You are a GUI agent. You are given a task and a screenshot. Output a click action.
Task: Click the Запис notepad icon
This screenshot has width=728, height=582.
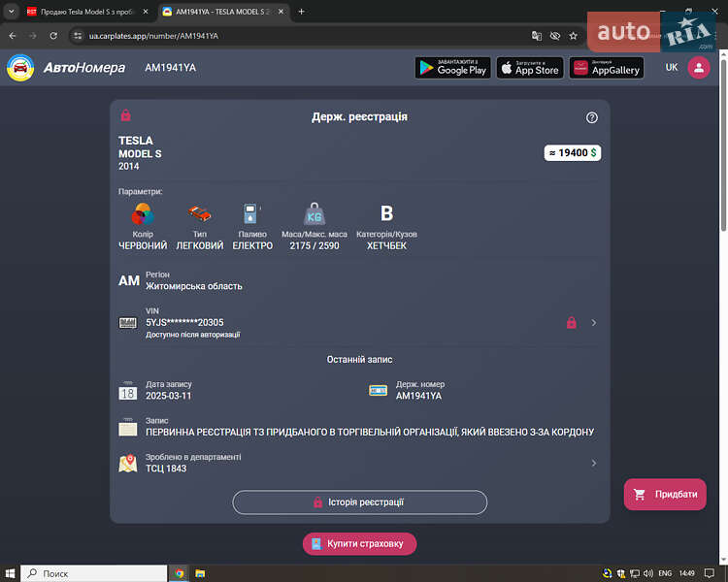click(x=128, y=427)
